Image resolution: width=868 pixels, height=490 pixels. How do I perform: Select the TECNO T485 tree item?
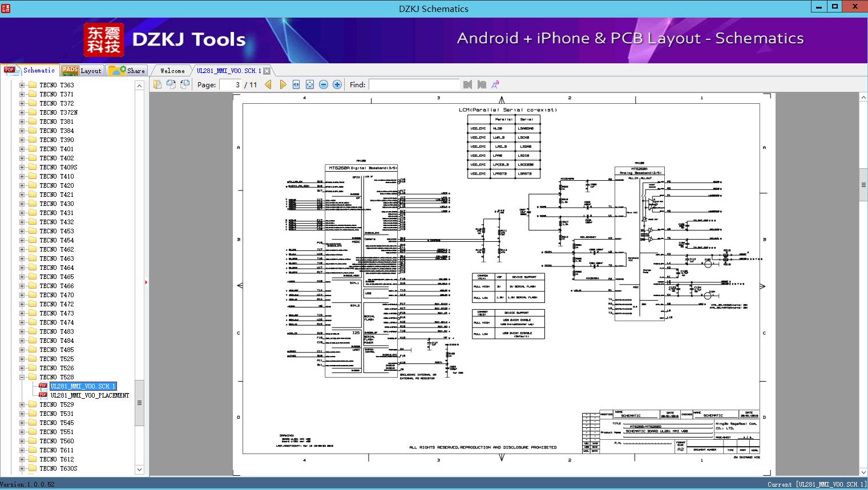(x=56, y=350)
